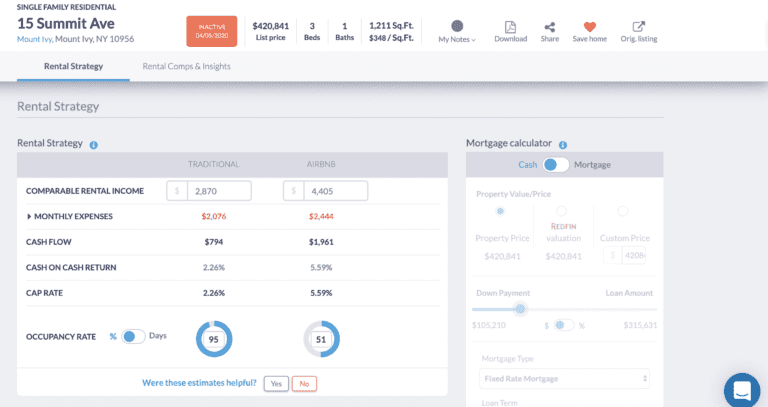The height and width of the screenshot is (407, 768).
Task: Open the original listing icon
Action: [x=639, y=27]
